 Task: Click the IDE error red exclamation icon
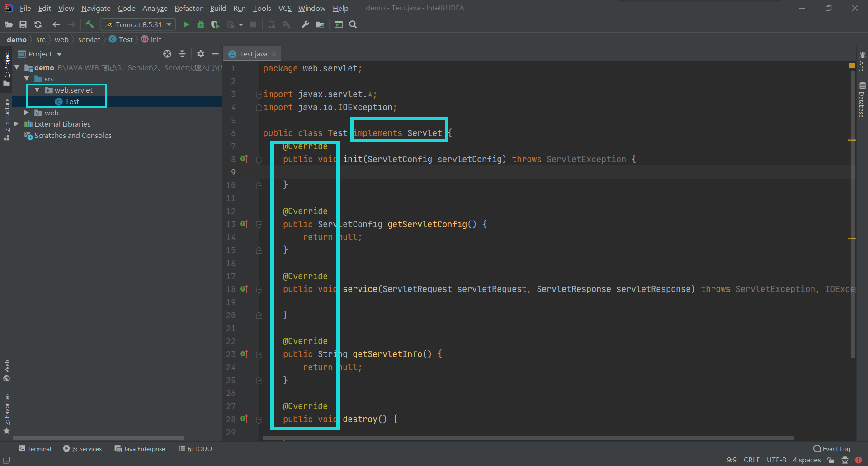[x=859, y=460]
